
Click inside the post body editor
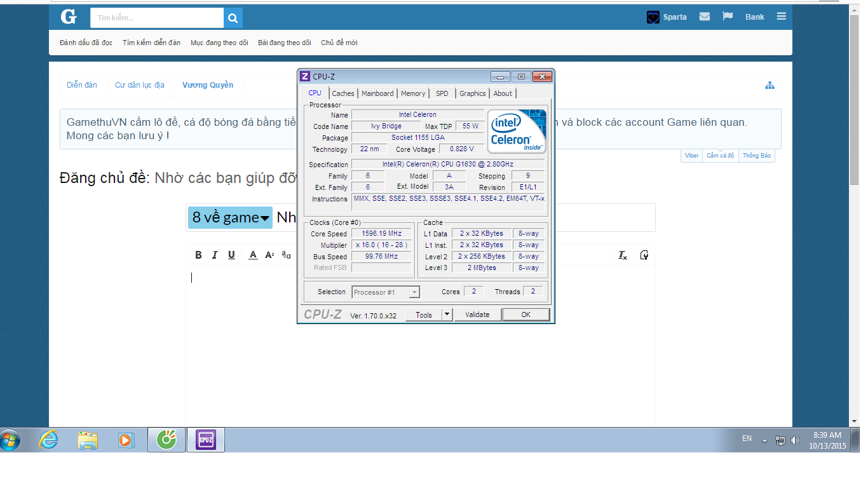[x=421, y=346]
